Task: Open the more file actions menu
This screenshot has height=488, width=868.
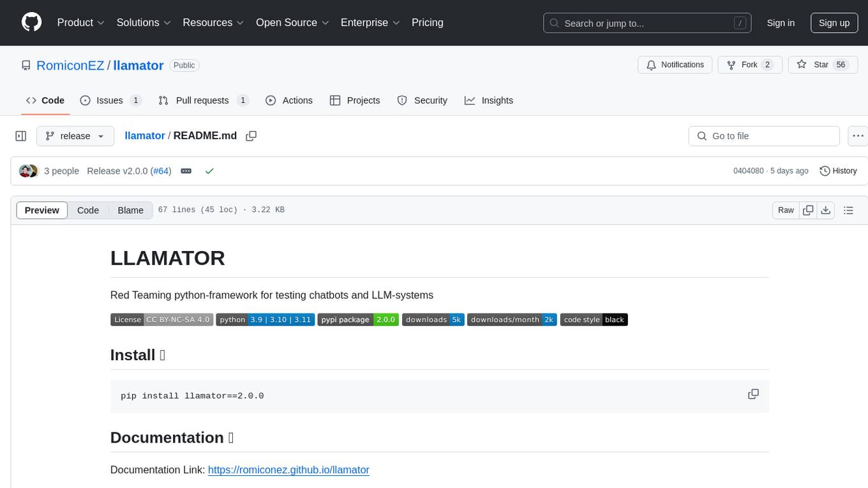Action: pos(858,136)
